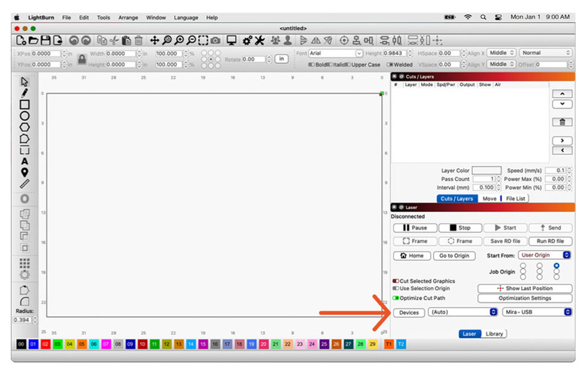Cut selection with scissors icon
The height and width of the screenshot is (377, 588).
point(114,40)
